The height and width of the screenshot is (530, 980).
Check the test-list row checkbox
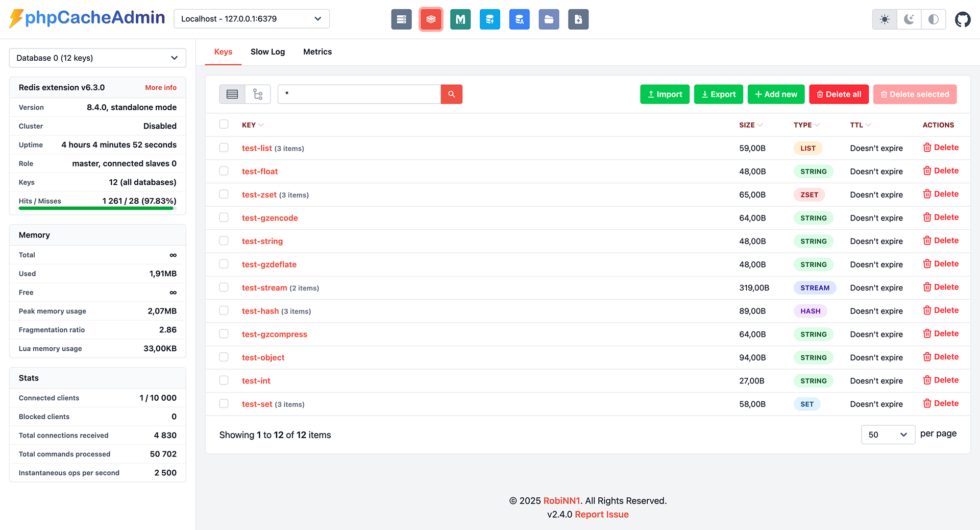pos(224,148)
